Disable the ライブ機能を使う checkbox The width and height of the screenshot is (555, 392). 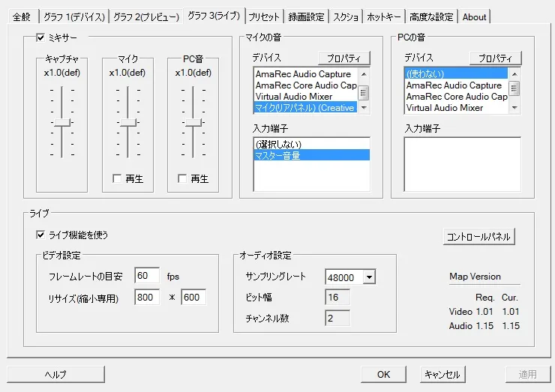click(40, 235)
